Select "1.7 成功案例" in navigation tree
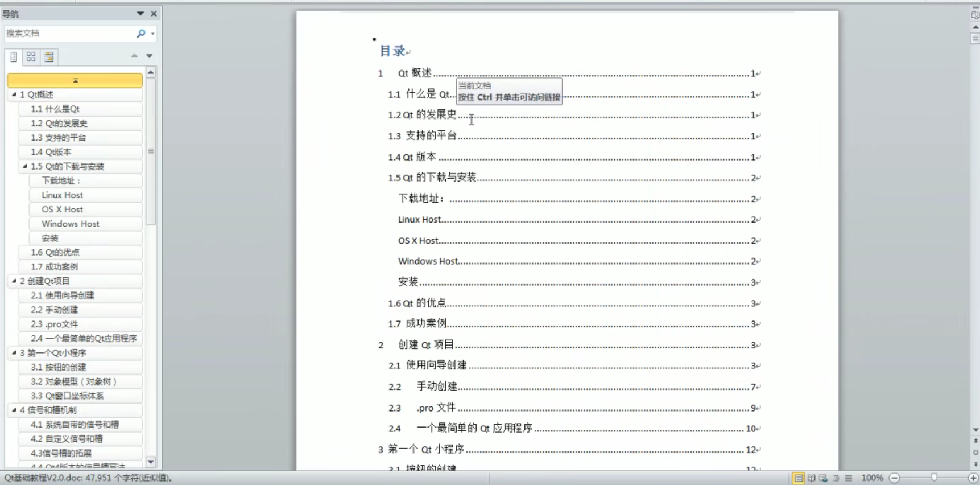The image size is (980, 485). pyautogui.click(x=80, y=266)
